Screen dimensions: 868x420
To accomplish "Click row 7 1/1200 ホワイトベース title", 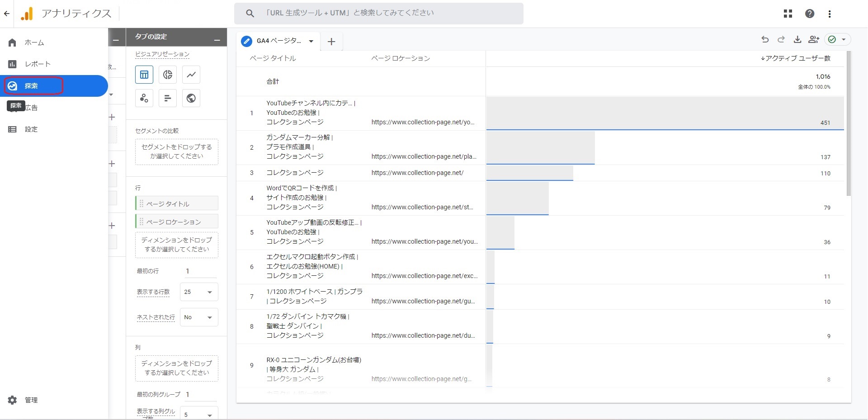I will (x=315, y=296).
